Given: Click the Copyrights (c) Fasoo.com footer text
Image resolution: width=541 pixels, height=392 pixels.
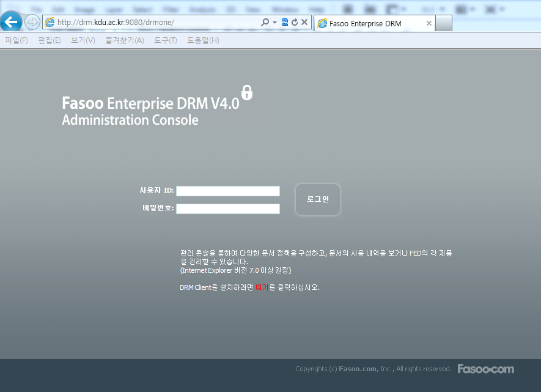Looking at the screenshot, I should click(x=374, y=369).
